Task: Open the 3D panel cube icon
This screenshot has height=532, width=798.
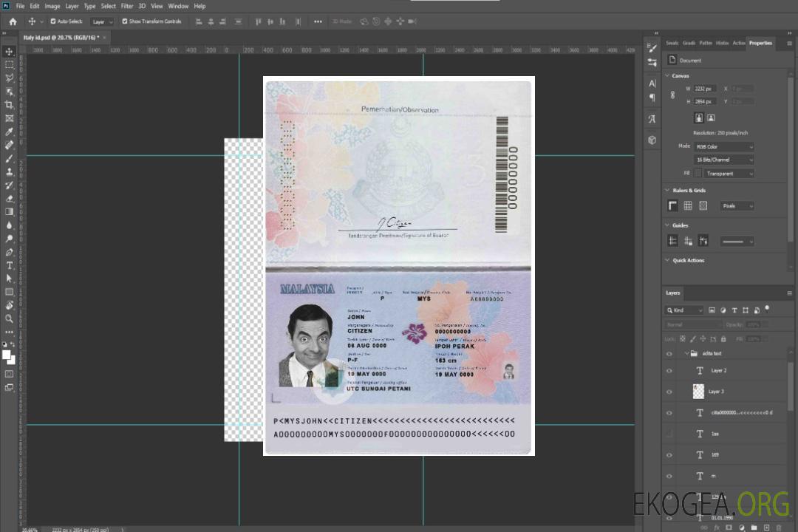Action: pos(652,140)
